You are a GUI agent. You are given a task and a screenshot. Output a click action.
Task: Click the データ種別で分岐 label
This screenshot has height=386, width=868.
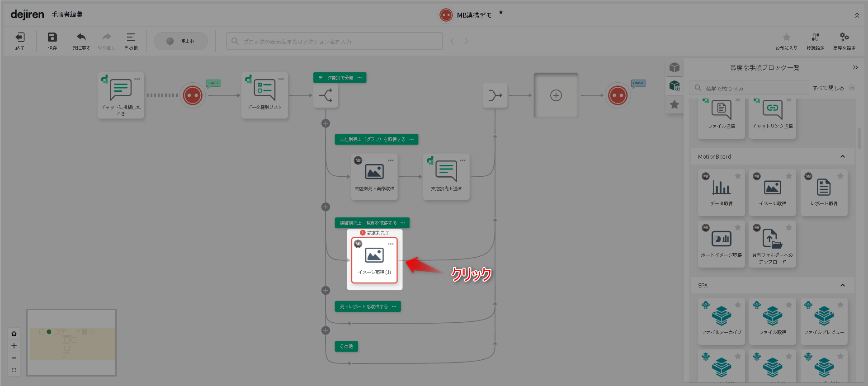click(336, 78)
